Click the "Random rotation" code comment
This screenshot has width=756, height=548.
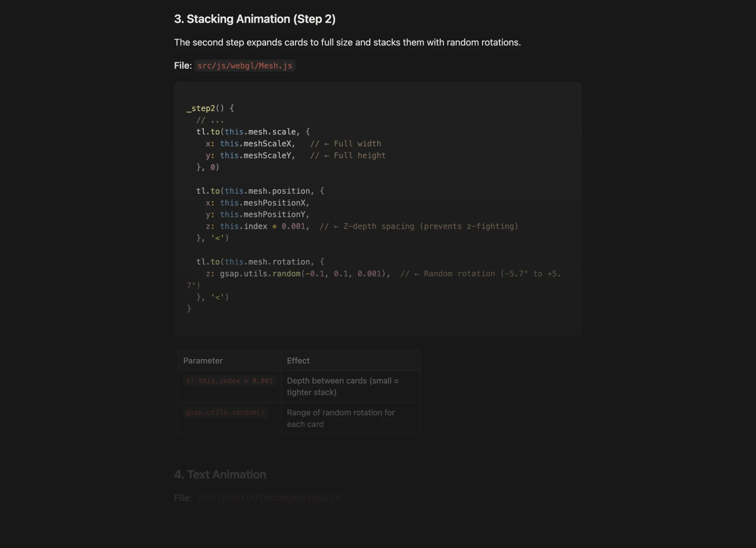[375, 280]
